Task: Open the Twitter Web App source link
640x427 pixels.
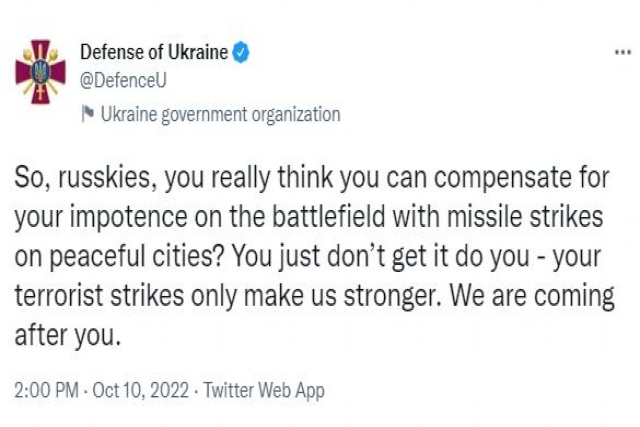Action: coord(264,391)
